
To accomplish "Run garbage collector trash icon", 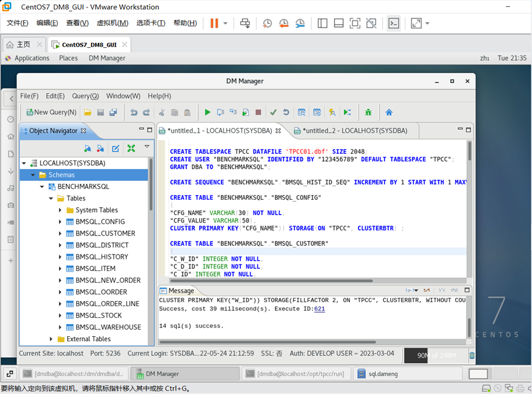I will click(x=472, y=355).
